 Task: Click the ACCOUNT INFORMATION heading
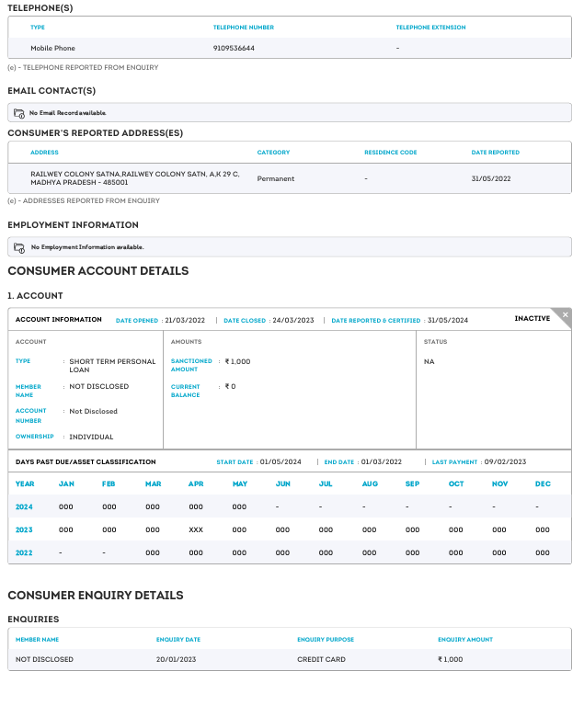tap(59, 320)
